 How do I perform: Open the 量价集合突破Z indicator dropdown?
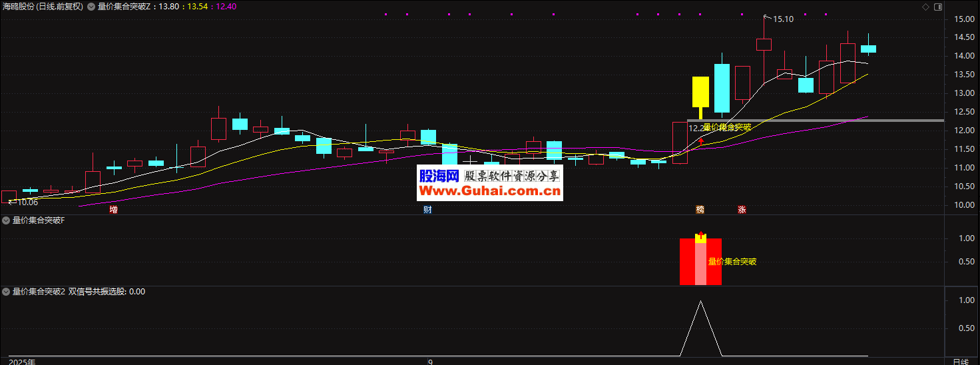[92, 7]
